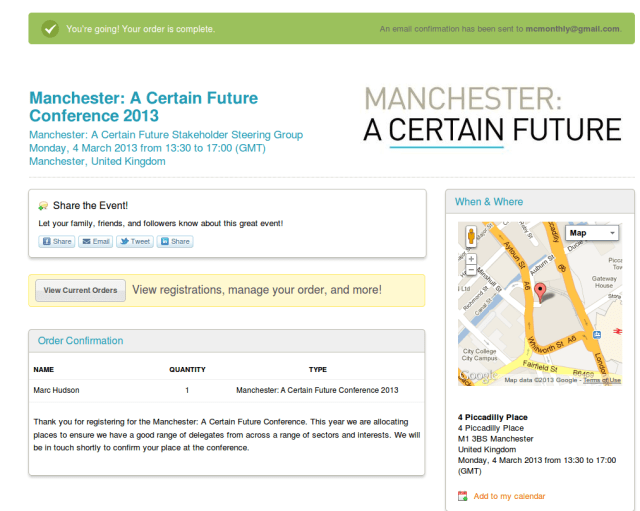
Task: Open the Add to my calendar link
Action: (509, 496)
